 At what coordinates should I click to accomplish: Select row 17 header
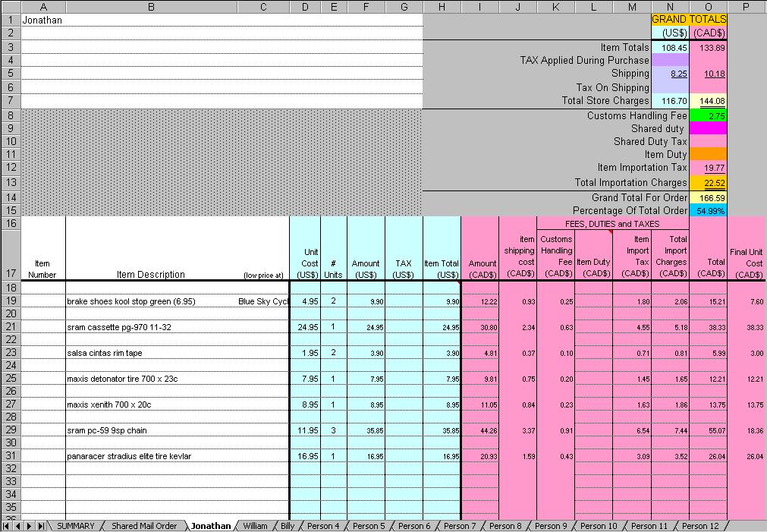pos(11,274)
